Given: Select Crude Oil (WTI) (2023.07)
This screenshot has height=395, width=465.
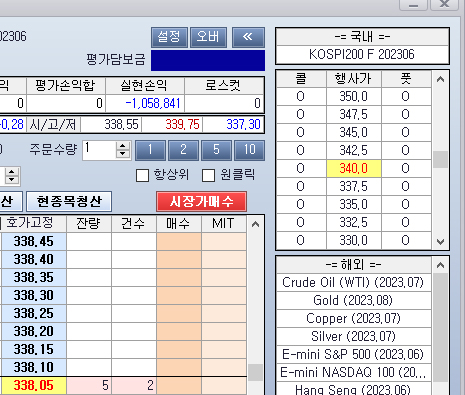Looking at the screenshot, I should 353,283.
